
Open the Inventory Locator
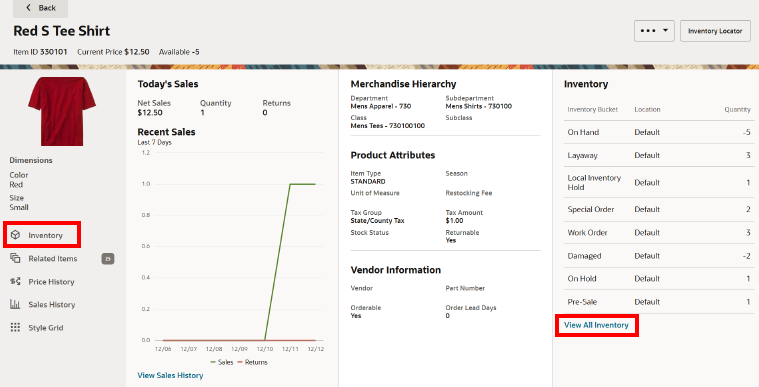click(x=715, y=31)
